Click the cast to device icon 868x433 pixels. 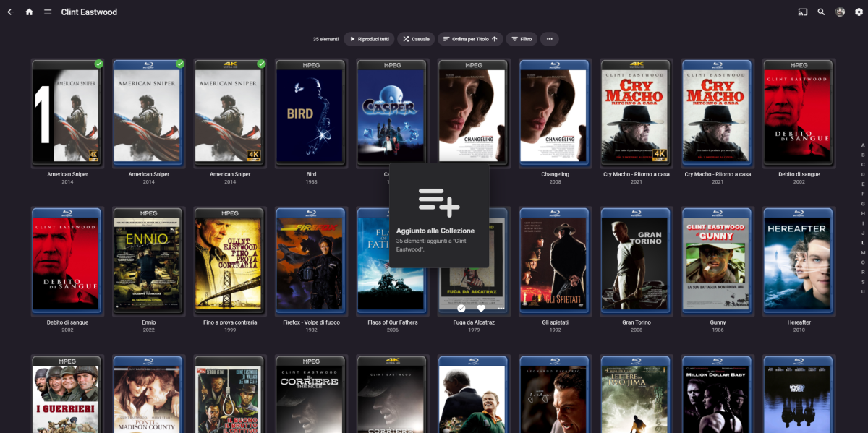[x=802, y=12]
